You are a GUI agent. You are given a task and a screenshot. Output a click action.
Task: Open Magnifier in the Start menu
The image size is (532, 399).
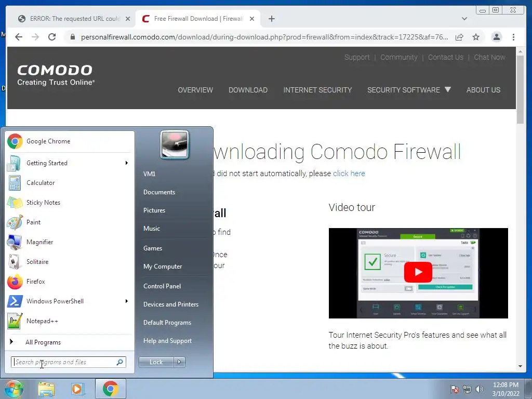pos(70,242)
